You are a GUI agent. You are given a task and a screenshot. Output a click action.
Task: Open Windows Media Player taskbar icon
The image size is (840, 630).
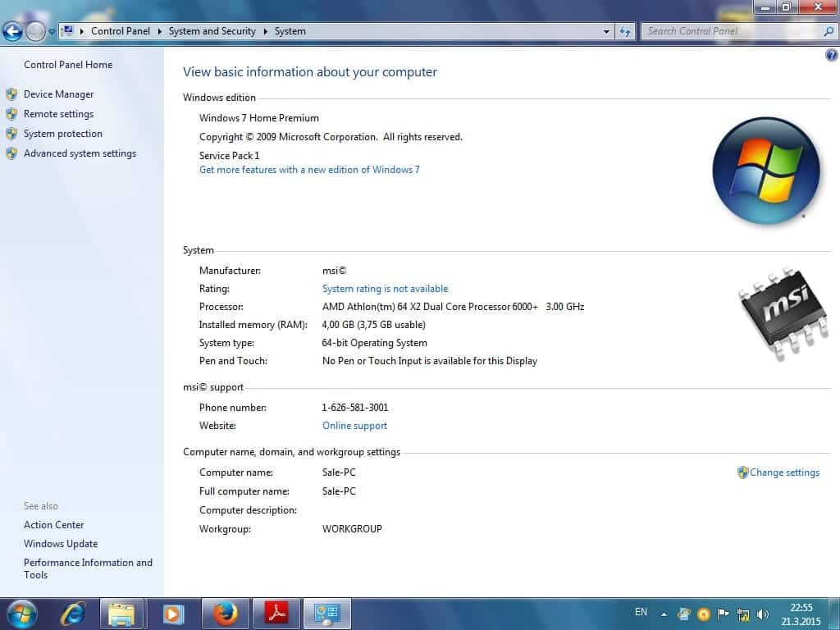[x=173, y=614]
